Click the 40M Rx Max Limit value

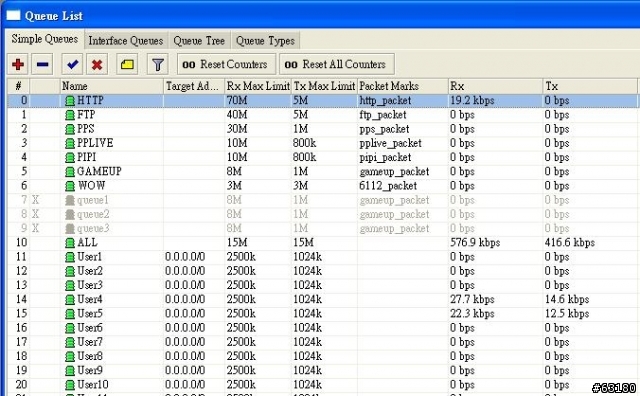pos(237,115)
